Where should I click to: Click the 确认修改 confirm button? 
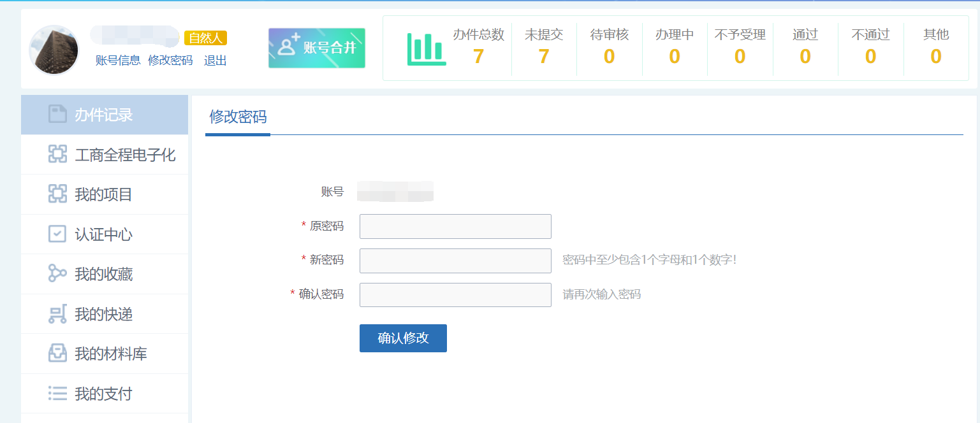tap(403, 338)
